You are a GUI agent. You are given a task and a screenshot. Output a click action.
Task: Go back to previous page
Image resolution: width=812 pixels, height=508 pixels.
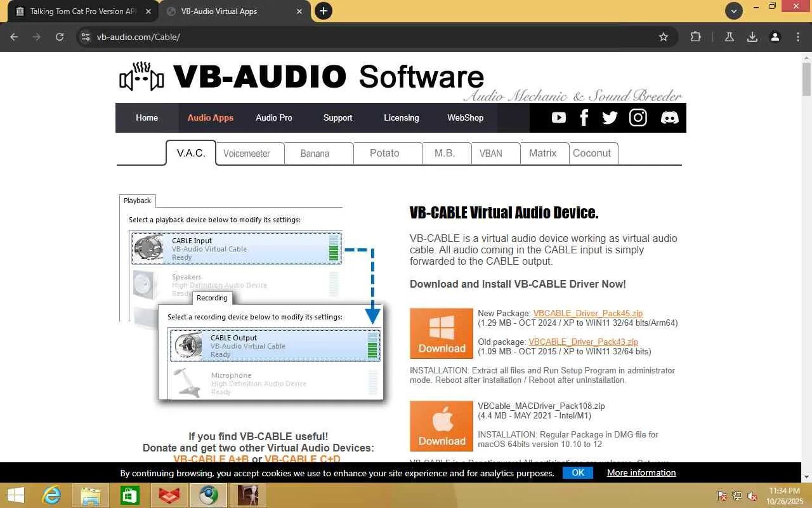14,37
